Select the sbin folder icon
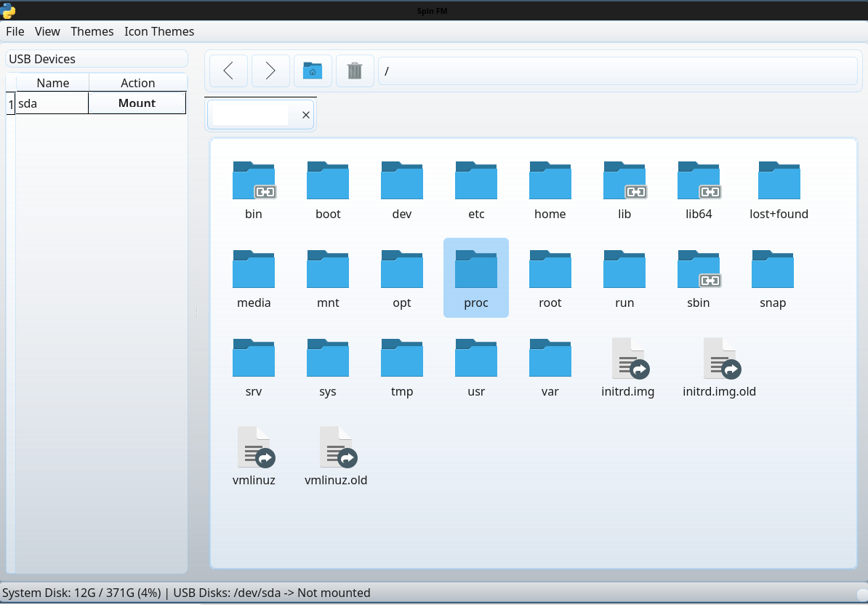868x605 pixels. pyautogui.click(x=698, y=271)
